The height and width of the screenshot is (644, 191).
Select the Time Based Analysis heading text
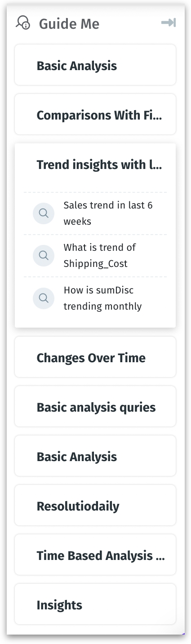click(101, 556)
